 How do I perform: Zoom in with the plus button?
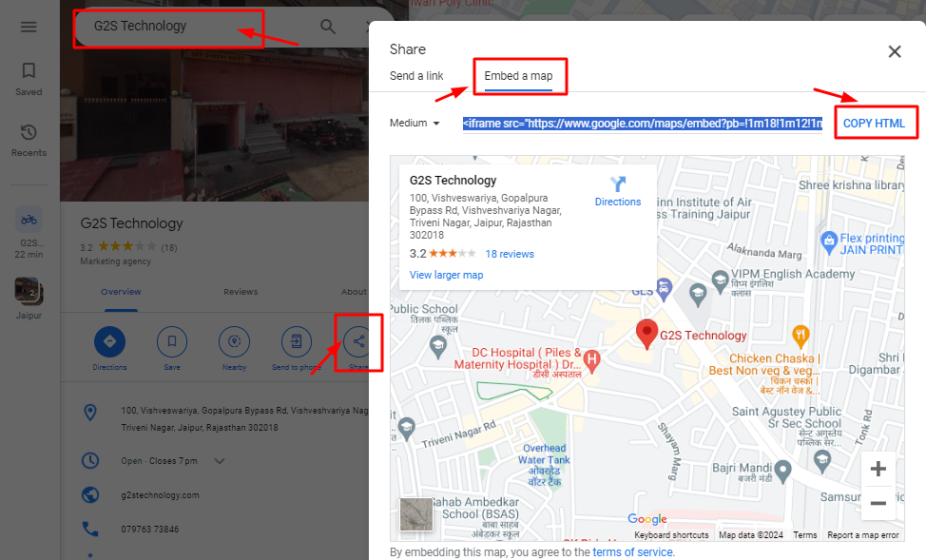coord(878,469)
